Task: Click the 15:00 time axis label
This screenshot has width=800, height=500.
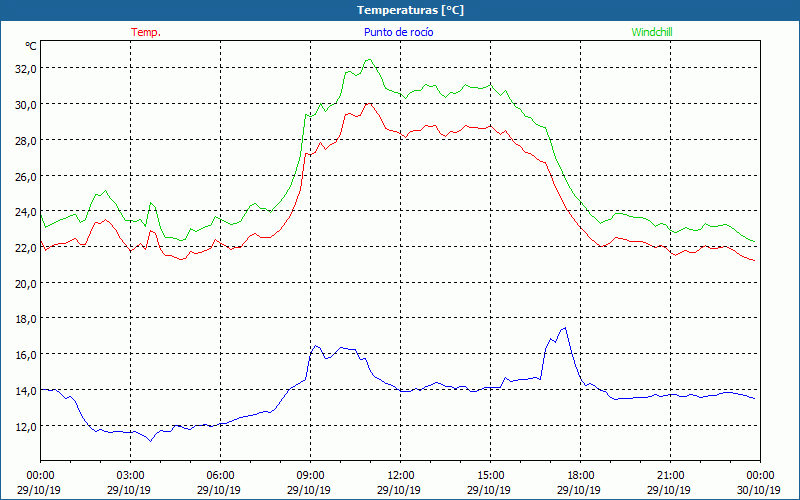Action: [x=490, y=476]
